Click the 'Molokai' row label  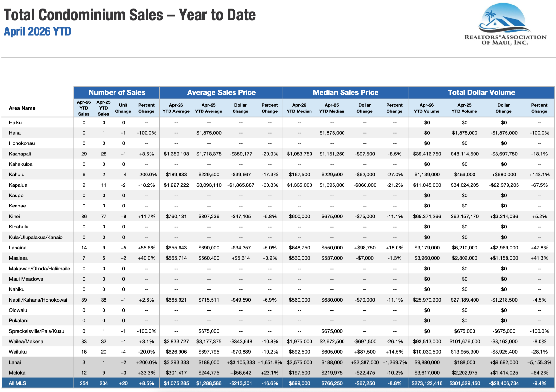click(x=17, y=373)
